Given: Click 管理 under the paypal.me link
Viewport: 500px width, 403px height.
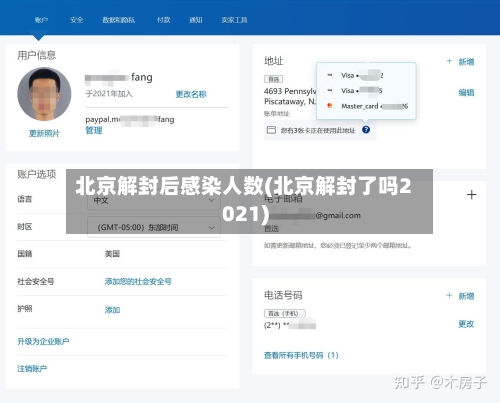Looking at the screenshot, I should (94, 130).
